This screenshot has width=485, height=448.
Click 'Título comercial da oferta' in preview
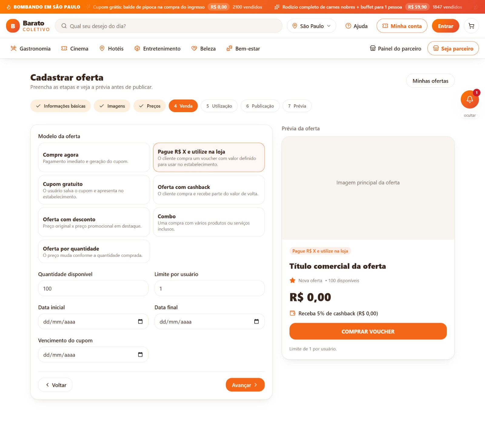tap(337, 266)
